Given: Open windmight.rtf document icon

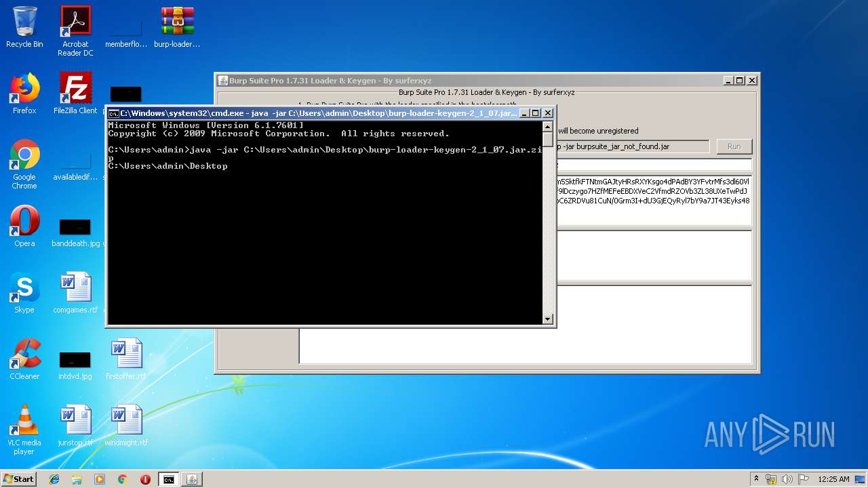Looking at the screenshot, I should point(126,426).
